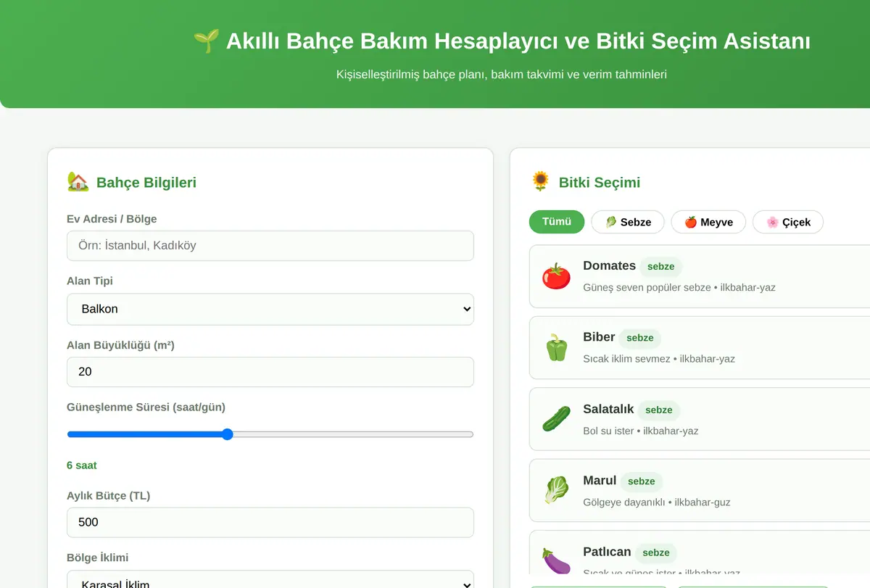
Task: Click the Ev Adresi / Bölge input field
Action: point(270,246)
